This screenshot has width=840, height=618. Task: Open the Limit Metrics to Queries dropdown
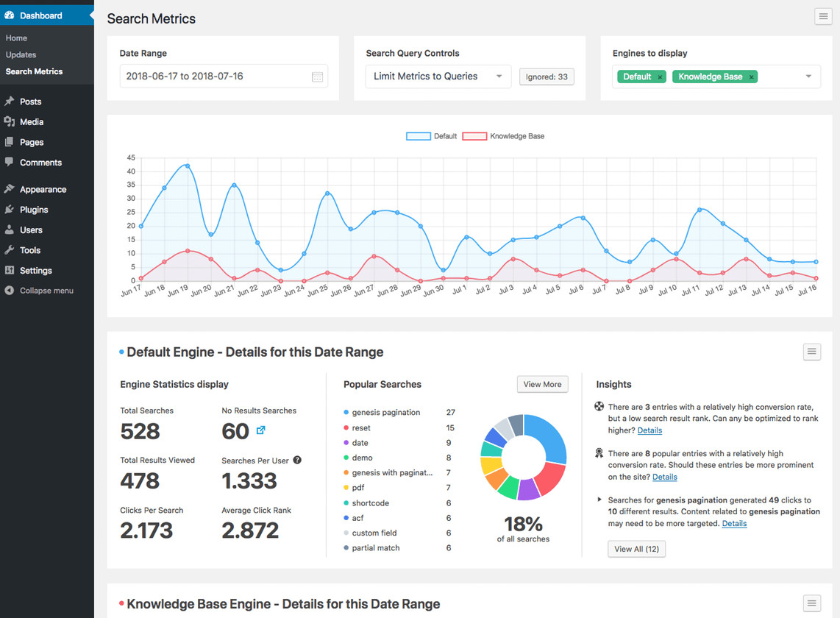coord(438,77)
